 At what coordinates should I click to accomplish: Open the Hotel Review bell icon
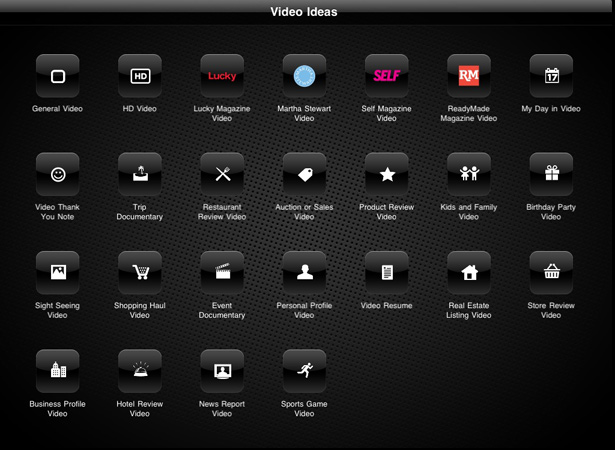[140, 371]
